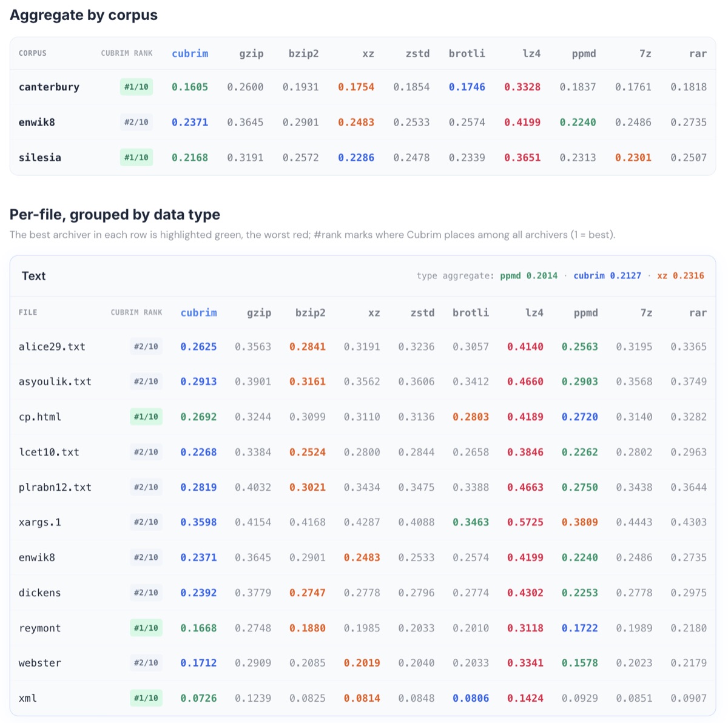The image size is (728, 723).
Task: Click the 'Aggregate by corpus' heading
Action: coord(84,15)
